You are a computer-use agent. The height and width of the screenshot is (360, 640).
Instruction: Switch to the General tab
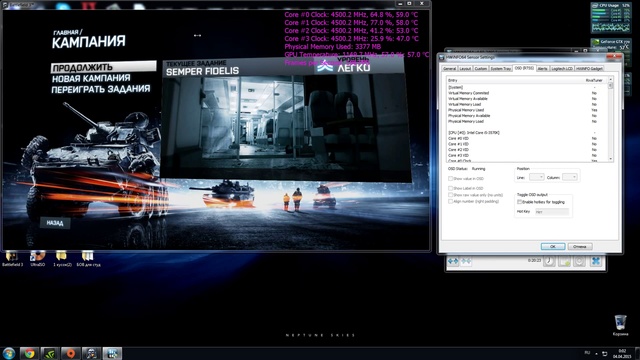click(449, 69)
